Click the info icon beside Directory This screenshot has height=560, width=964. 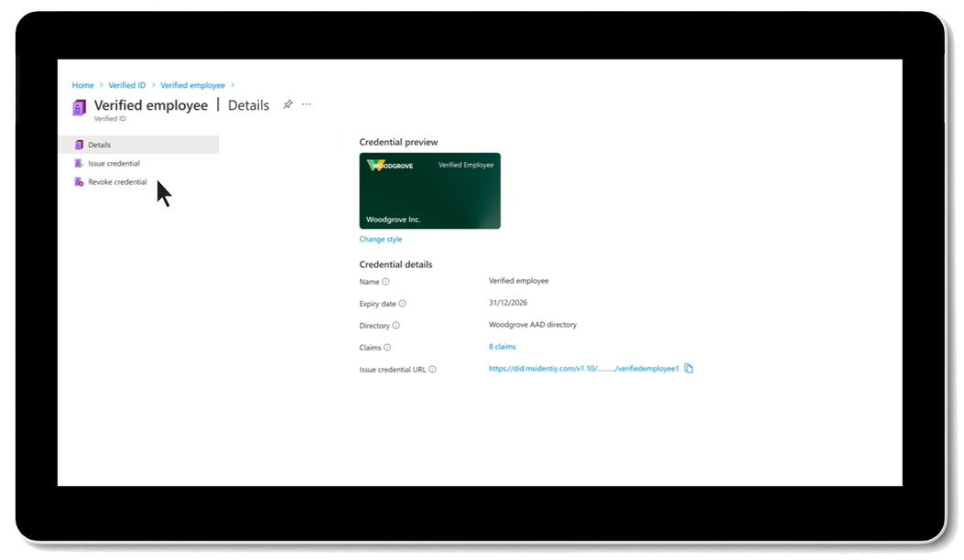395,326
